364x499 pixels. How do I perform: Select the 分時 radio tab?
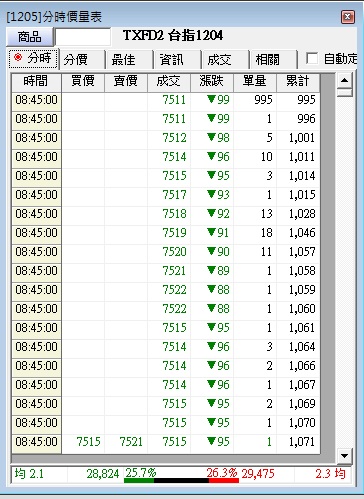pos(34,59)
